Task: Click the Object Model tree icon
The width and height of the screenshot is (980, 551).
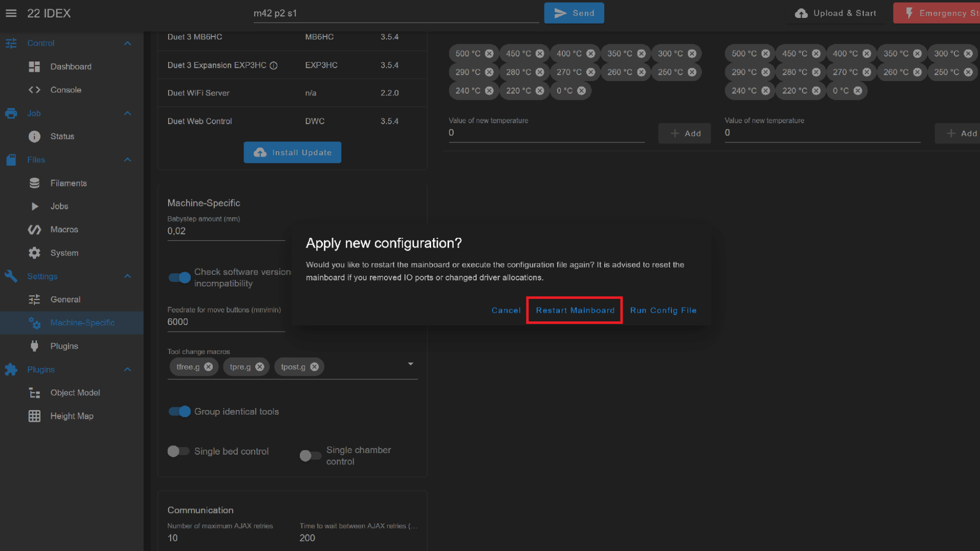Action: point(34,393)
